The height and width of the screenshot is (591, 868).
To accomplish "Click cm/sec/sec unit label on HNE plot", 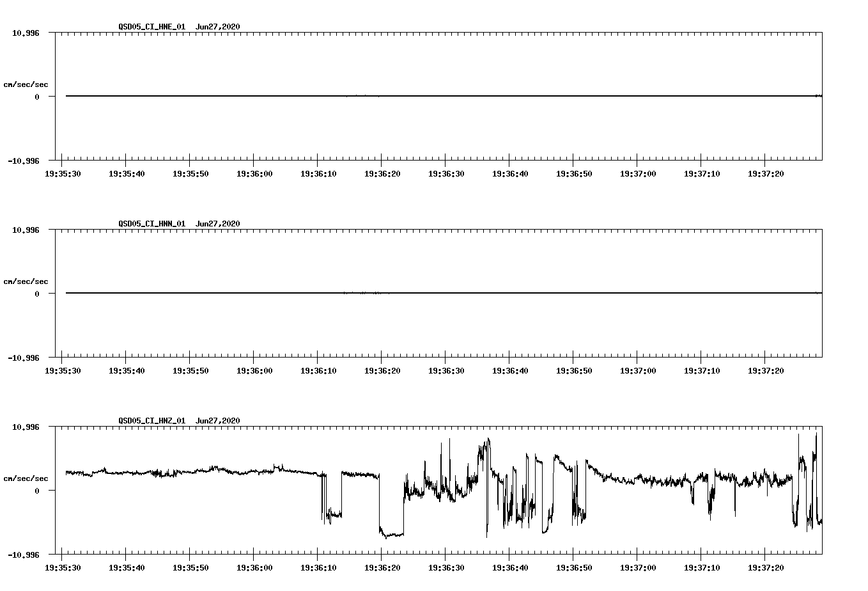I will (x=26, y=84).
